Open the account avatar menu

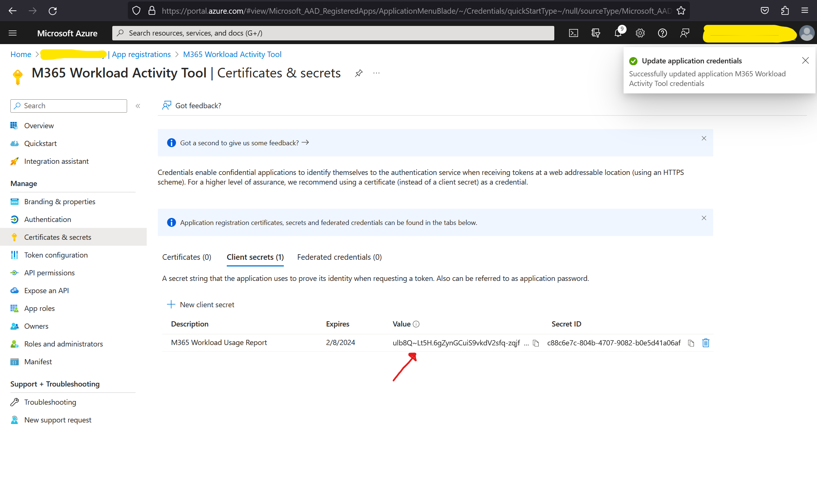point(807,33)
